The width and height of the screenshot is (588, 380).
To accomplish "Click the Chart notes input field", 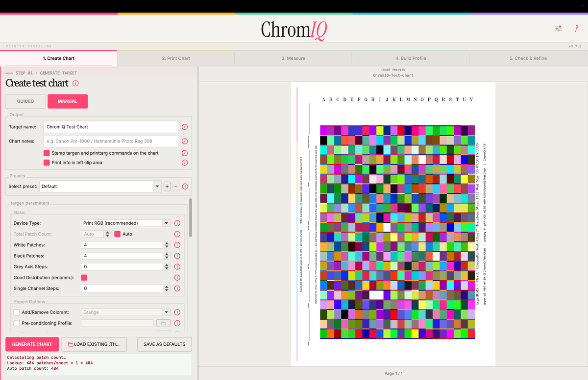I will coord(111,141).
